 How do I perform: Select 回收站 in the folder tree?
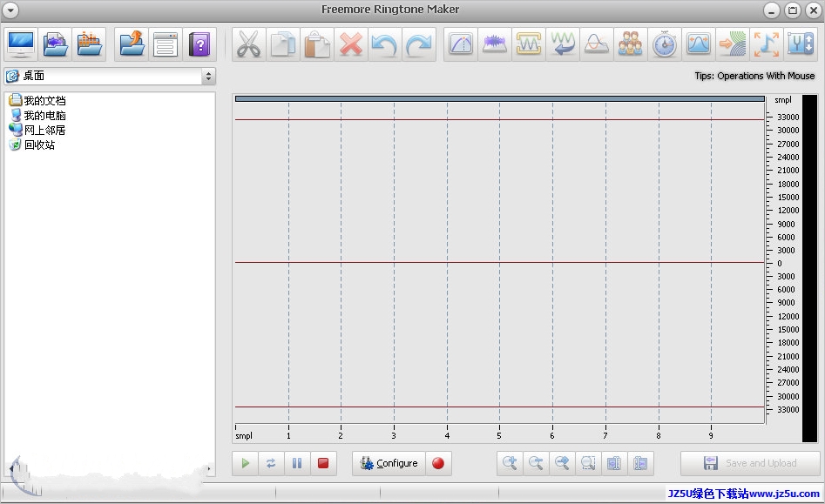32,144
